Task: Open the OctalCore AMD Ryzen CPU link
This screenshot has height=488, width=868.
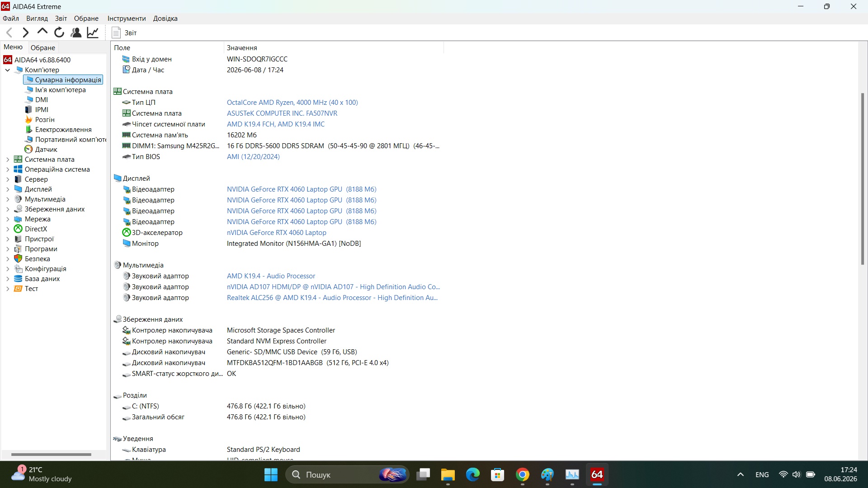Action: 292,103
